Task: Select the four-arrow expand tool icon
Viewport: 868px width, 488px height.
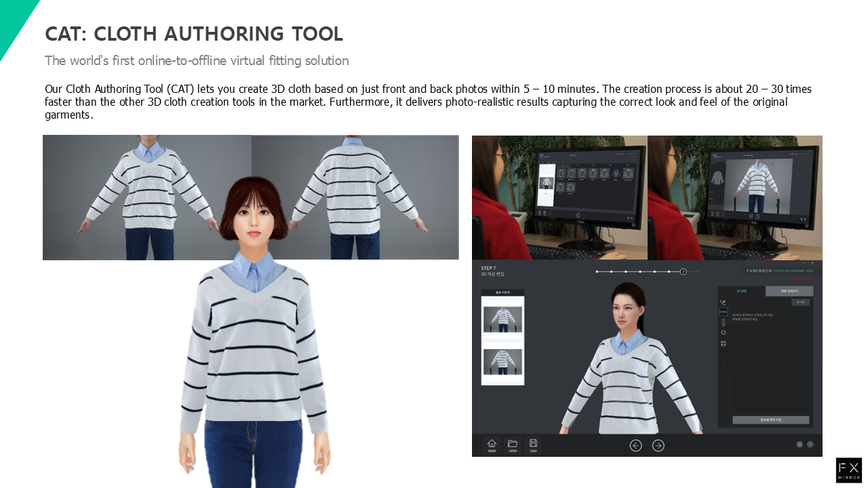Action: pyautogui.click(x=724, y=344)
